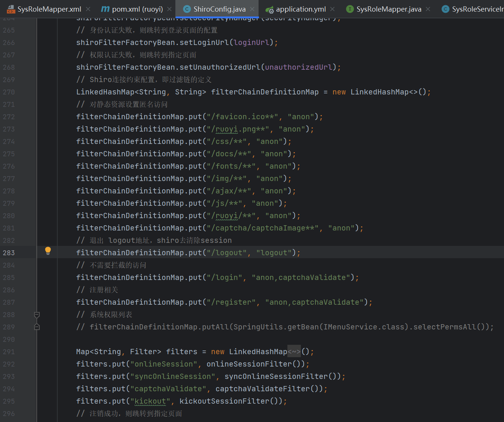Click the Maven icon on the pom.xml tab
This screenshot has height=422, width=504.
point(106,9)
